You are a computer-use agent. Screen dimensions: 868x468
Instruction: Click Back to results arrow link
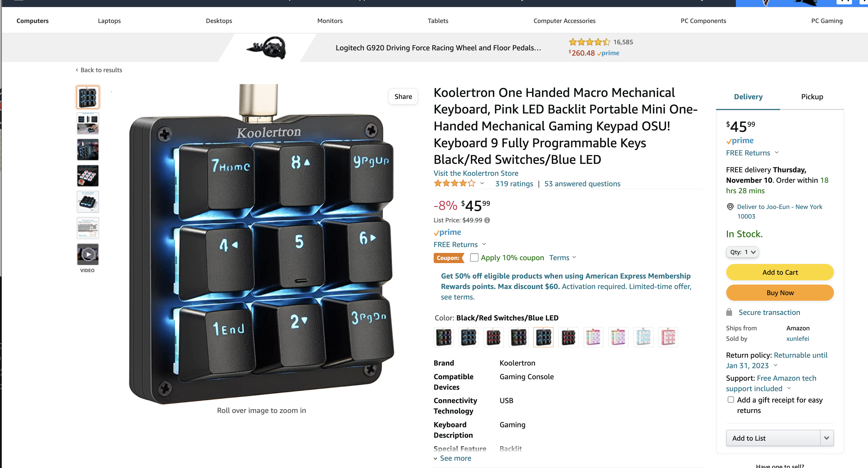coord(99,70)
